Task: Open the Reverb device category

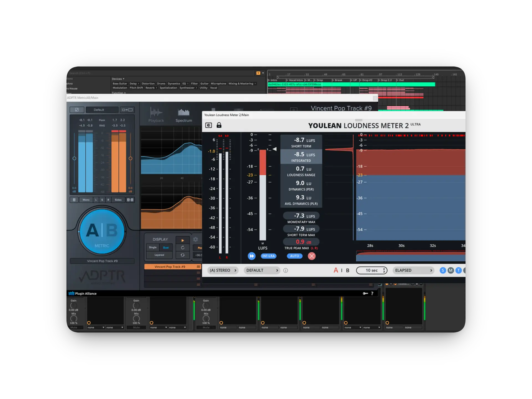Action: point(151,88)
